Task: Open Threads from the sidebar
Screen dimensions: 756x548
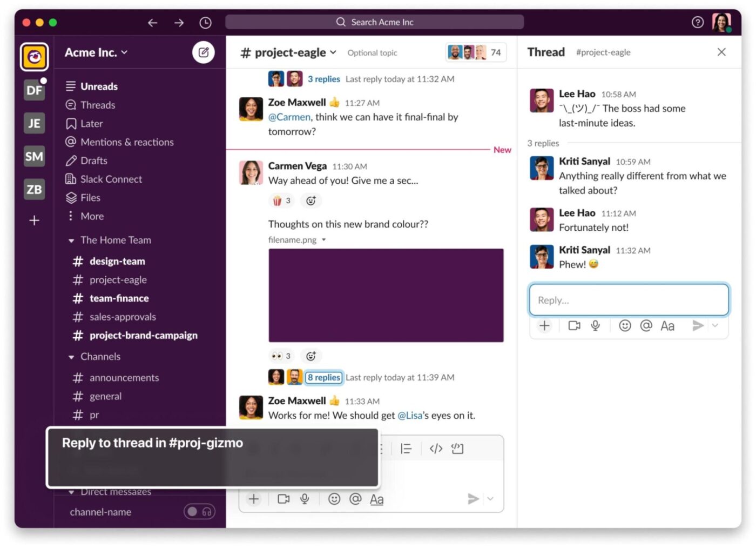Action: [98, 105]
